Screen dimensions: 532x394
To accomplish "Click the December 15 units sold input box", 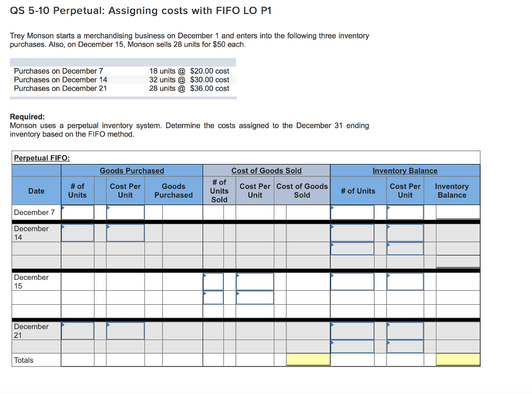I will pyautogui.click(x=213, y=281).
